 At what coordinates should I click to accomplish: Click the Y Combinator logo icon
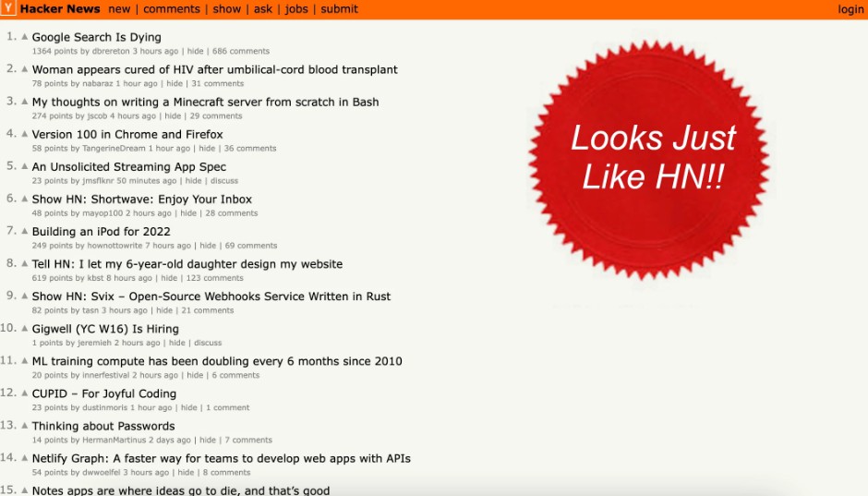[8, 9]
